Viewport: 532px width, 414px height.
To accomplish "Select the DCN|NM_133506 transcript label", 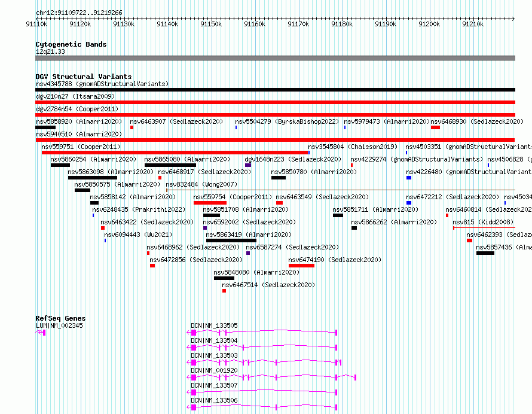I will (214, 400).
